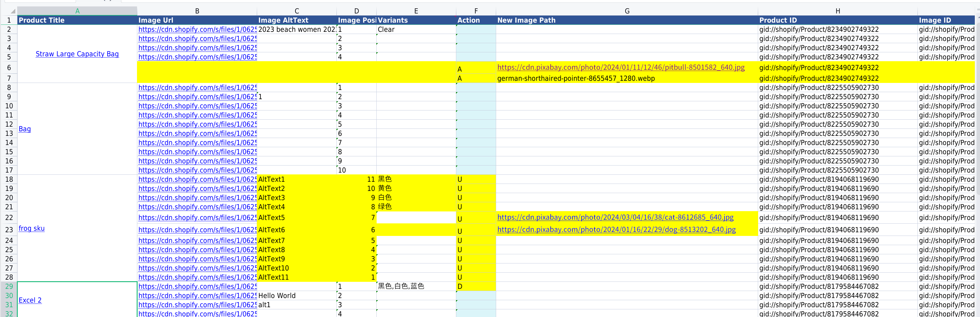This screenshot has height=317, width=980.
Task: Select the Product ID header cell
Action: tap(838, 20)
